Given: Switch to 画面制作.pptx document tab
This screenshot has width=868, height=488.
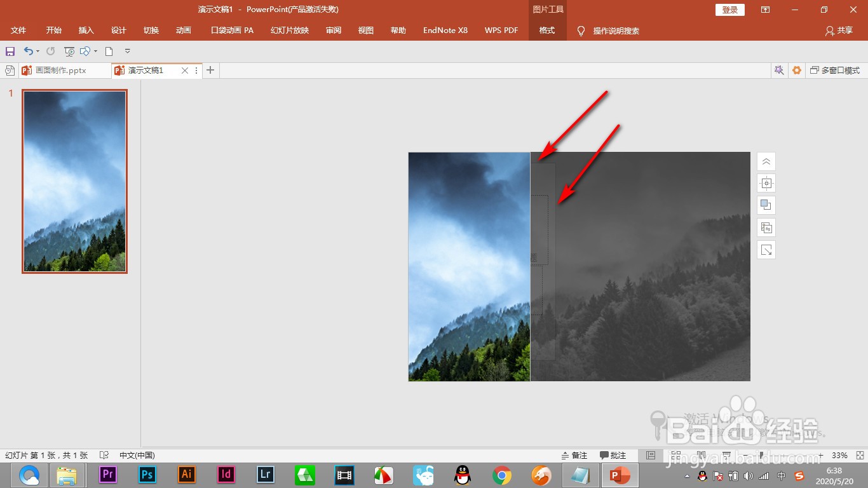Looking at the screenshot, I should point(61,71).
